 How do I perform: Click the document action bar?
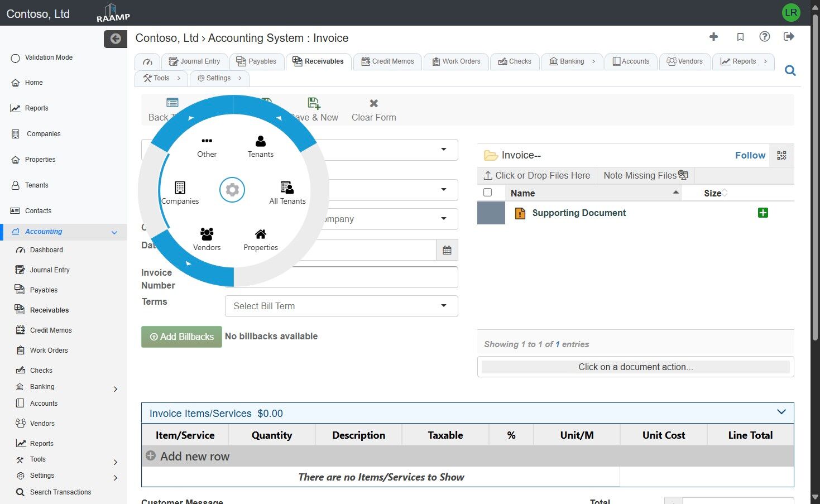(x=636, y=367)
